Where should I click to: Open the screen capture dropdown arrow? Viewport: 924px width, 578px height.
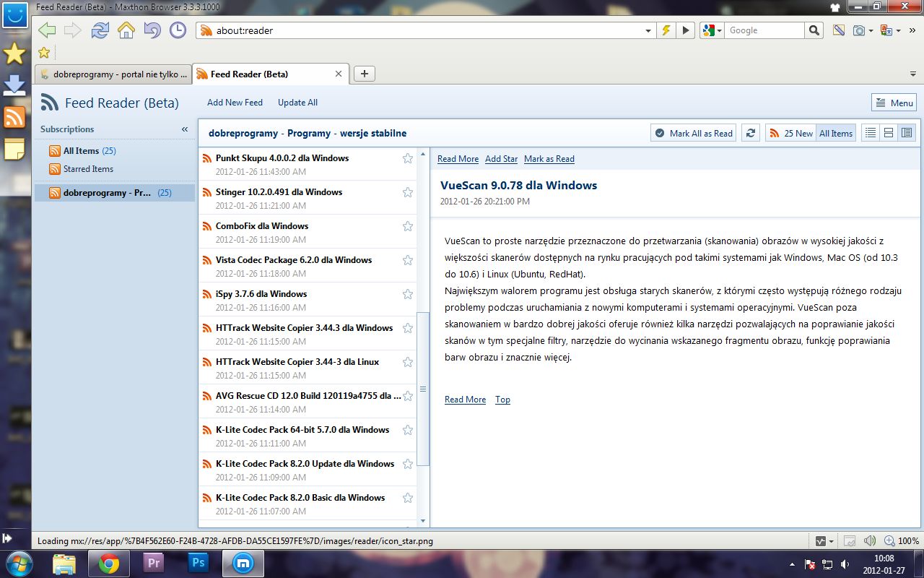[871, 31]
